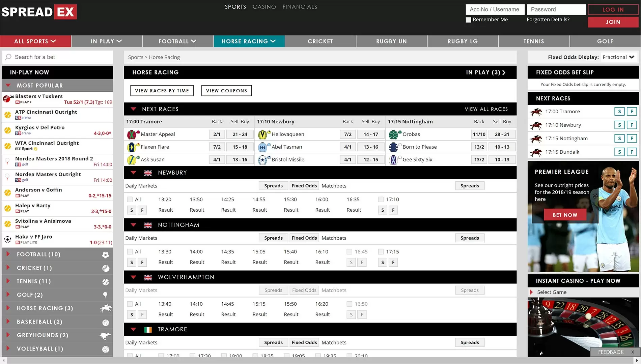Collapse the Nottingham meeting section
This screenshot has height=364, width=641.
(x=133, y=225)
